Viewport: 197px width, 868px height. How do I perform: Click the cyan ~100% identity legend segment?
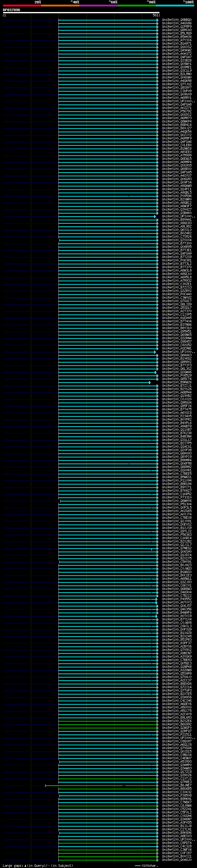coord(175,6)
